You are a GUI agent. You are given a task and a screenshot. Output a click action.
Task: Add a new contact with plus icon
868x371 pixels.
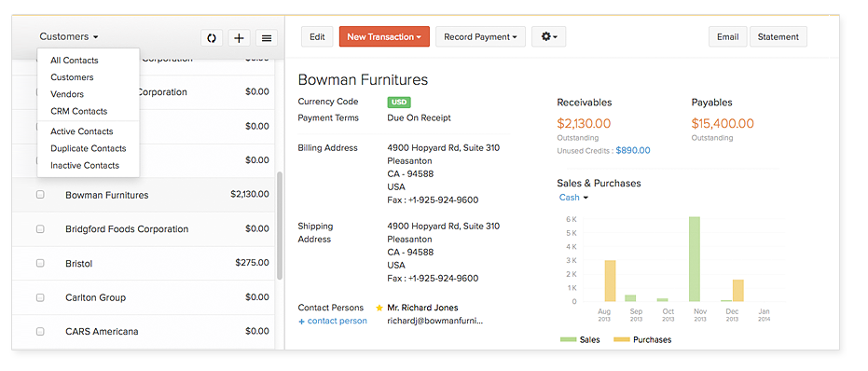click(x=239, y=37)
